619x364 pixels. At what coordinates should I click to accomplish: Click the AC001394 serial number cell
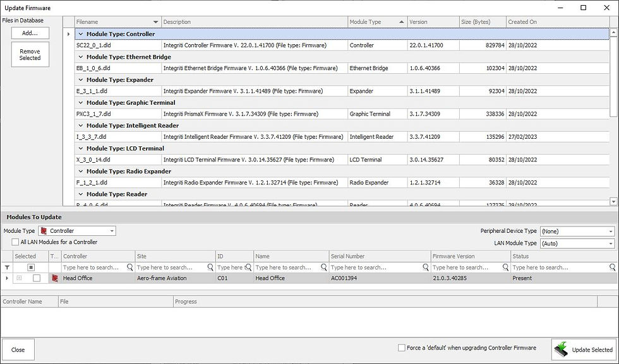tap(380, 278)
